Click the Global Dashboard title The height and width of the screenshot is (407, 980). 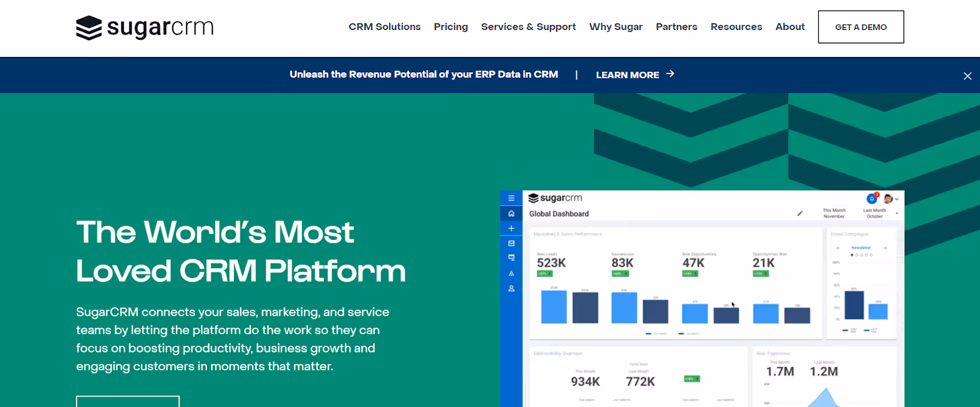point(559,214)
